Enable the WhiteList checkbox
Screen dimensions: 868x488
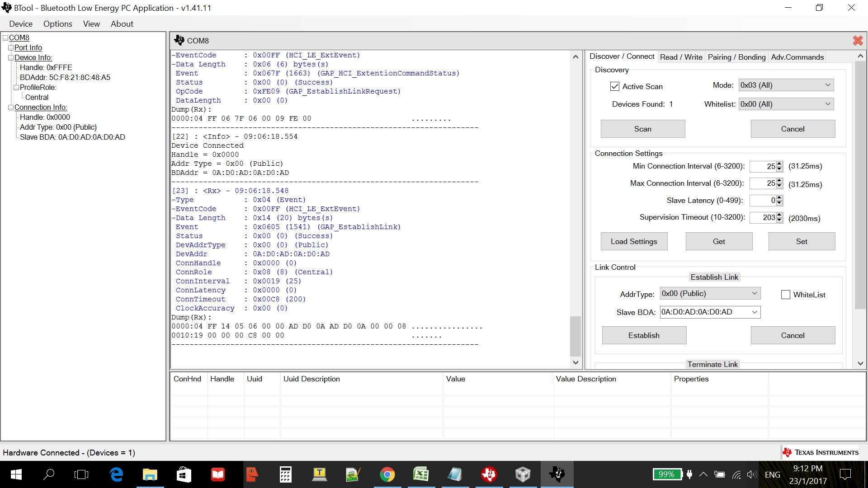[786, 295]
